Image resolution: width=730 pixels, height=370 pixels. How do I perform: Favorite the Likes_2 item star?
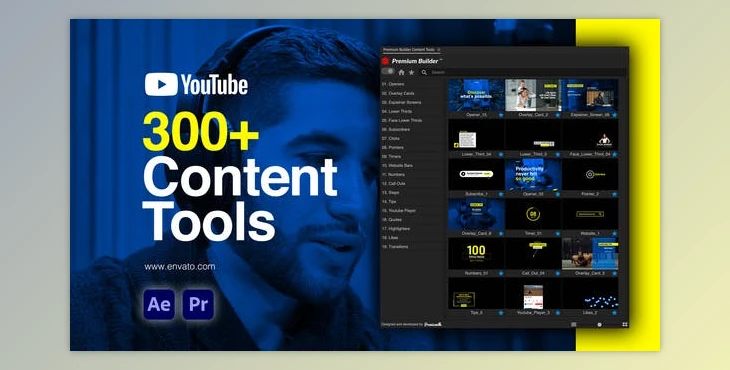pos(615,313)
